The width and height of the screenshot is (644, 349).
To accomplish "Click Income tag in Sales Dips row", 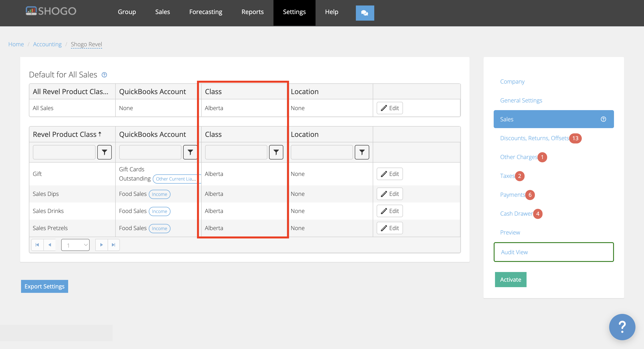I will [x=160, y=194].
